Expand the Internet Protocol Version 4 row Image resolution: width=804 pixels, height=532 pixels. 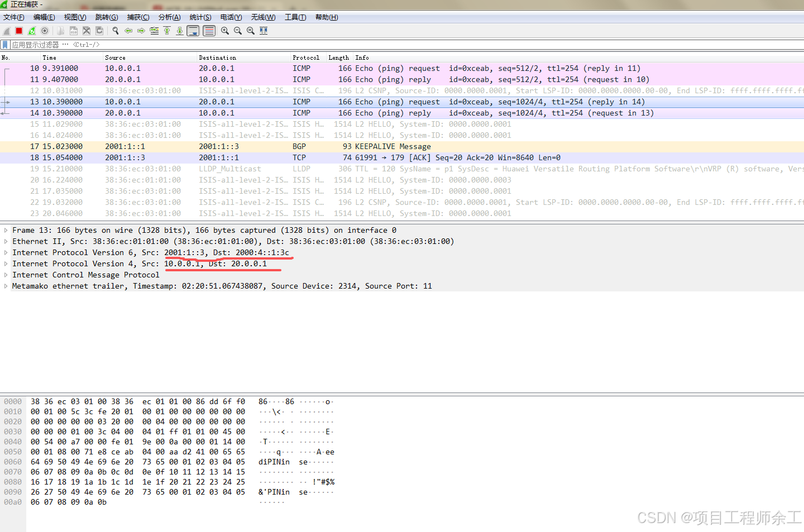[x=6, y=263]
